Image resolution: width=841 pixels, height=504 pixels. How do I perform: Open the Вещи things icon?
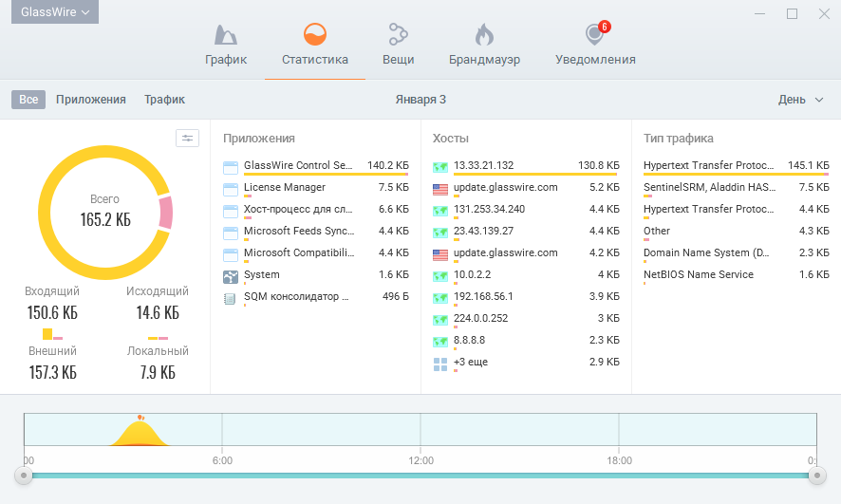tap(398, 36)
